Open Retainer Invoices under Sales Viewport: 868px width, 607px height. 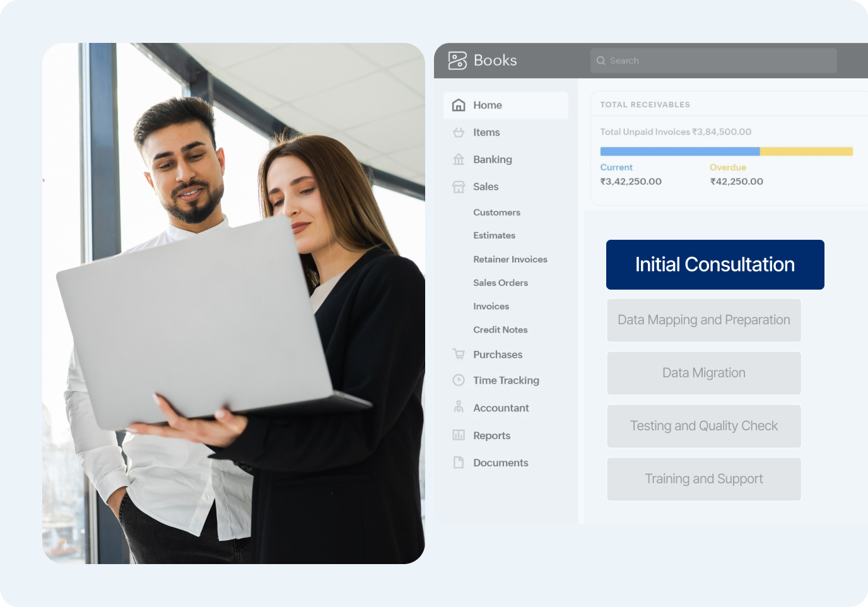tap(510, 259)
